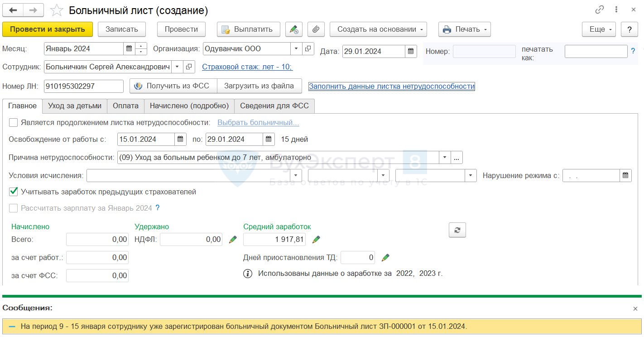The width and height of the screenshot is (644, 337).
Task: Navigate back with left arrow
Action: 13,10
